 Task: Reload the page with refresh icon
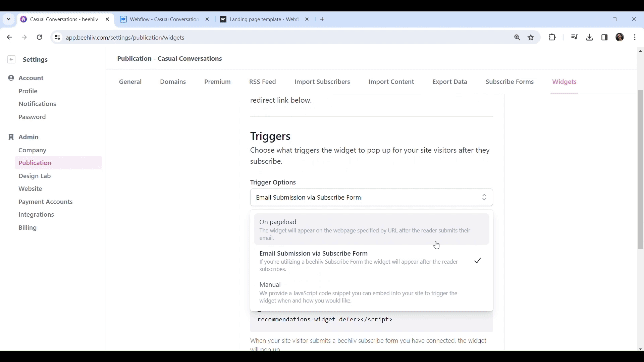pos(39,37)
